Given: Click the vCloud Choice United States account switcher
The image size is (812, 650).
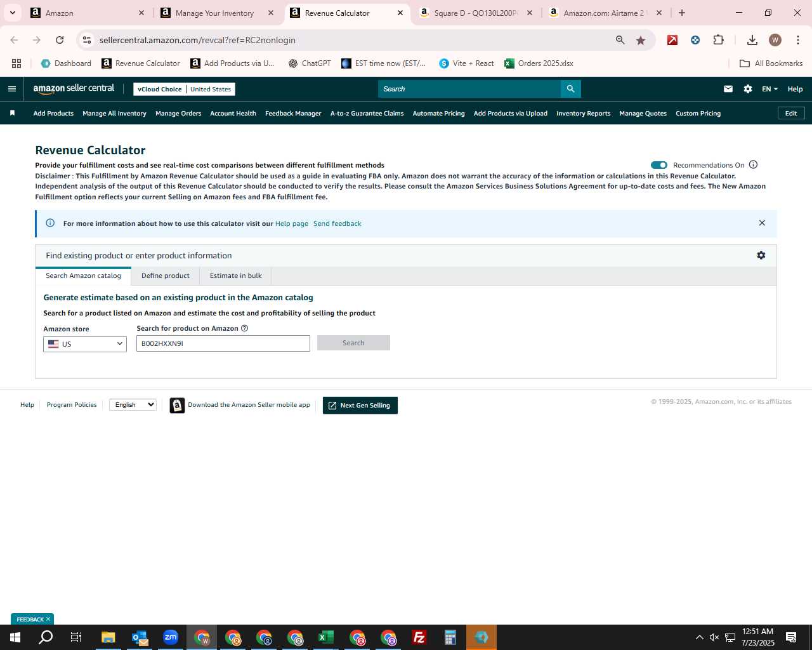Looking at the screenshot, I should (x=184, y=89).
